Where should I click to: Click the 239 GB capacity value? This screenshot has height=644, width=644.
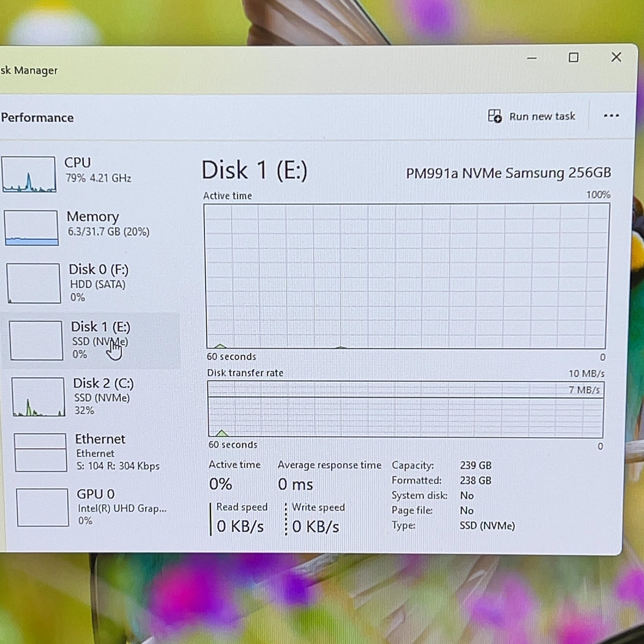coord(475,465)
